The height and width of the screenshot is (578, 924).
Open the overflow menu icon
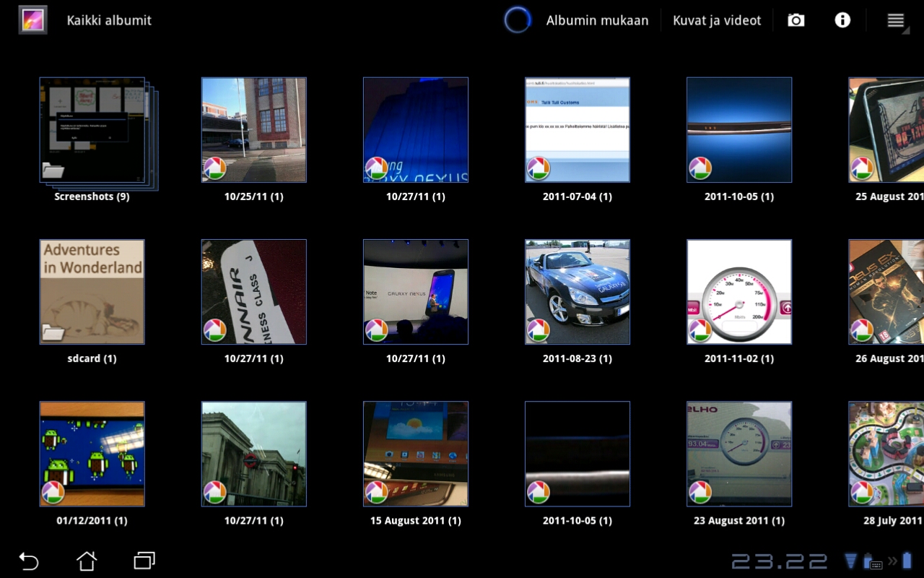click(896, 20)
